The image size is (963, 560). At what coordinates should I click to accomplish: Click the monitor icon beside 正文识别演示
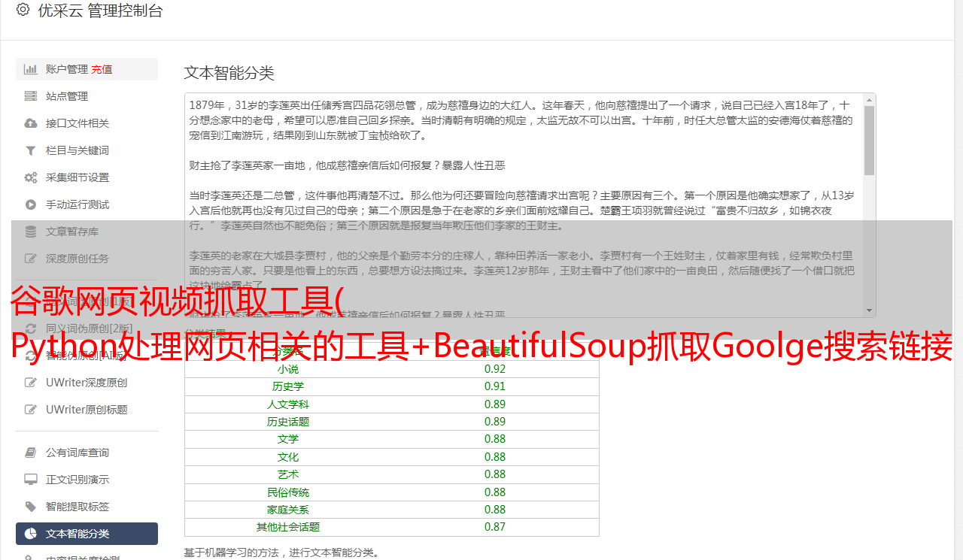coord(31,480)
